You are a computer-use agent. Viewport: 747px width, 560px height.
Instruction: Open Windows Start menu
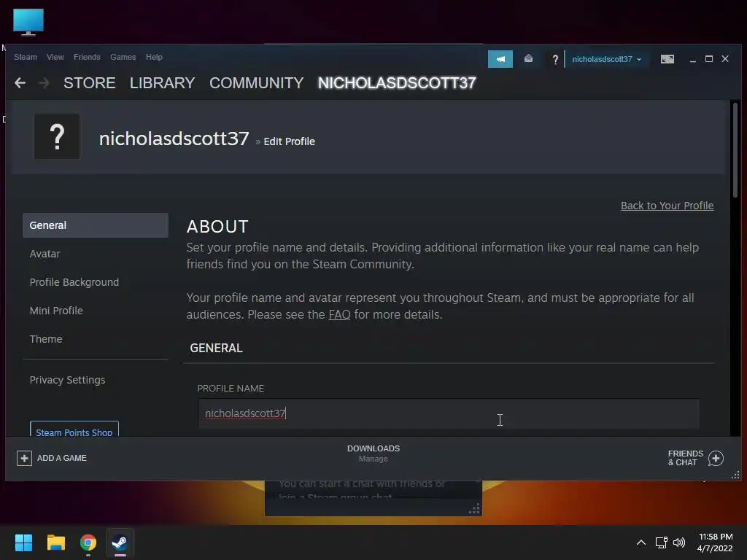coord(23,542)
